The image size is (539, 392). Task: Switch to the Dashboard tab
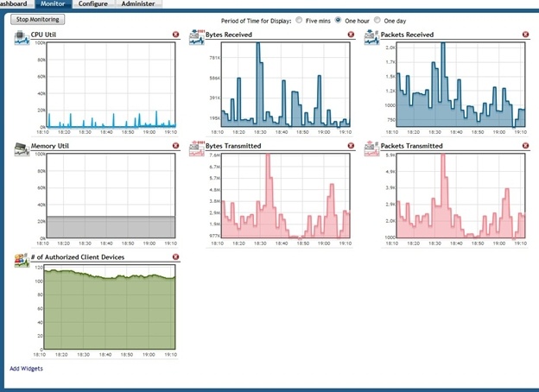(16, 3)
